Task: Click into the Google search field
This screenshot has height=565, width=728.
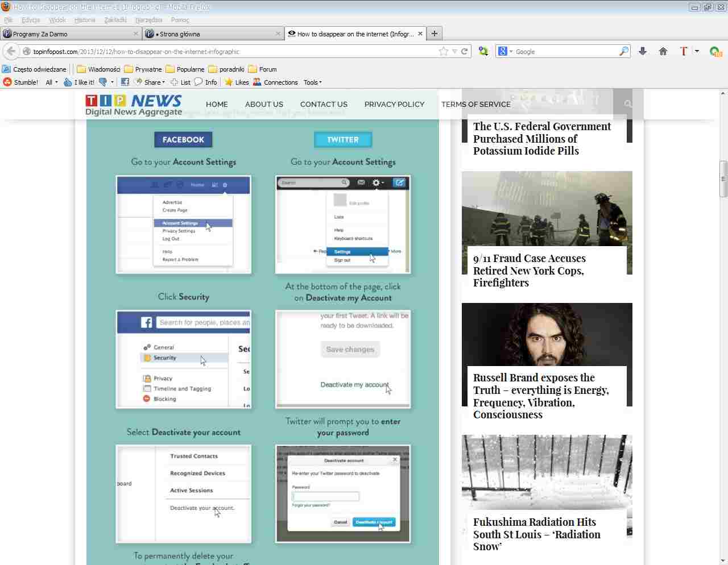Action: (566, 51)
